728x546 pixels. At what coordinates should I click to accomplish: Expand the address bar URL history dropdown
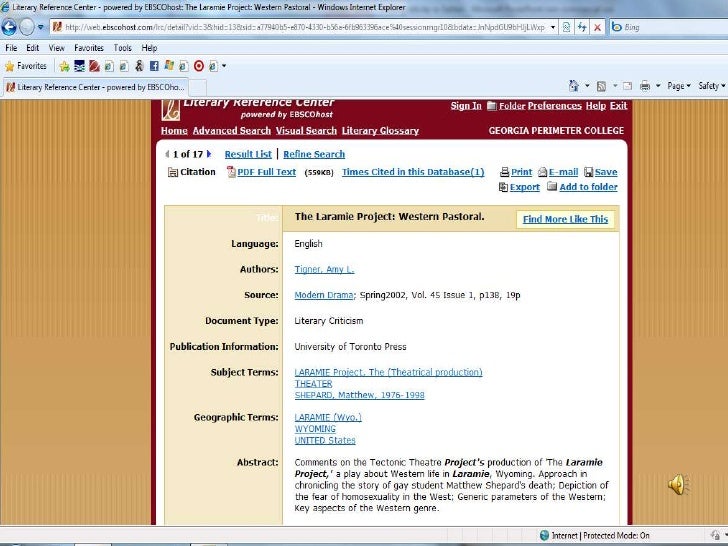pyautogui.click(x=553, y=27)
